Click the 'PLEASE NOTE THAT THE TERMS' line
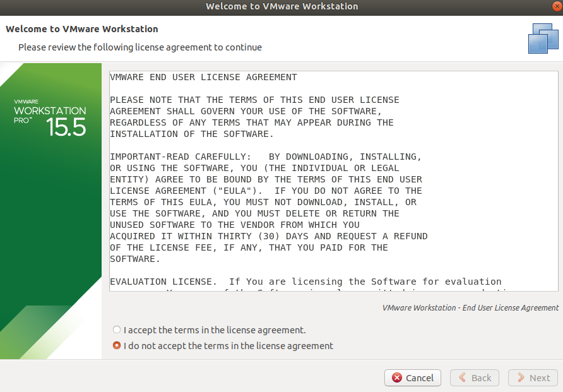Viewport: 563px width, 392px height. (254, 100)
